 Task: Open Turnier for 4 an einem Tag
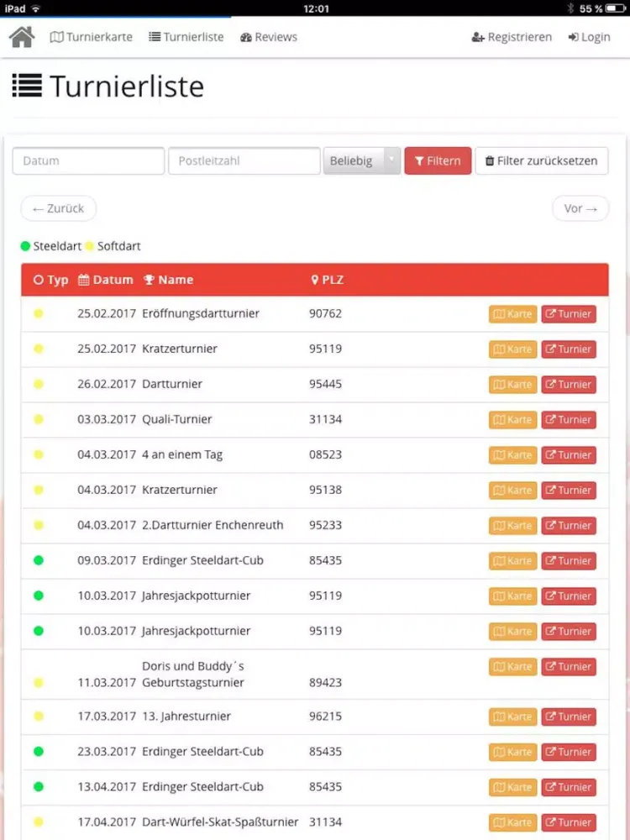click(569, 455)
